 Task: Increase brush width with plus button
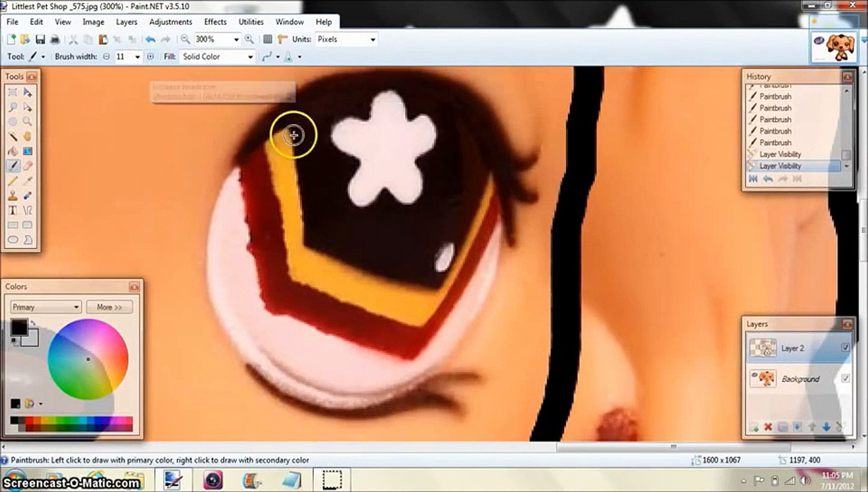150,57
